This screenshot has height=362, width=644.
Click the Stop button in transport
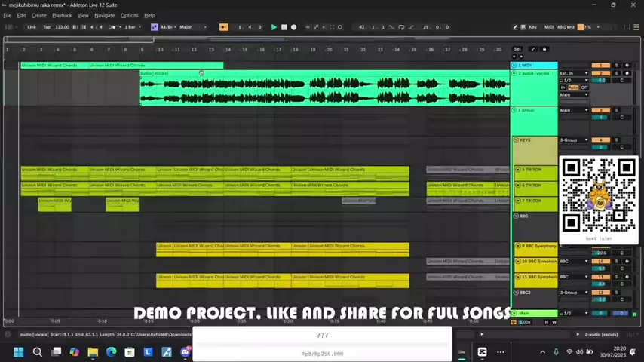coord(284,27)
